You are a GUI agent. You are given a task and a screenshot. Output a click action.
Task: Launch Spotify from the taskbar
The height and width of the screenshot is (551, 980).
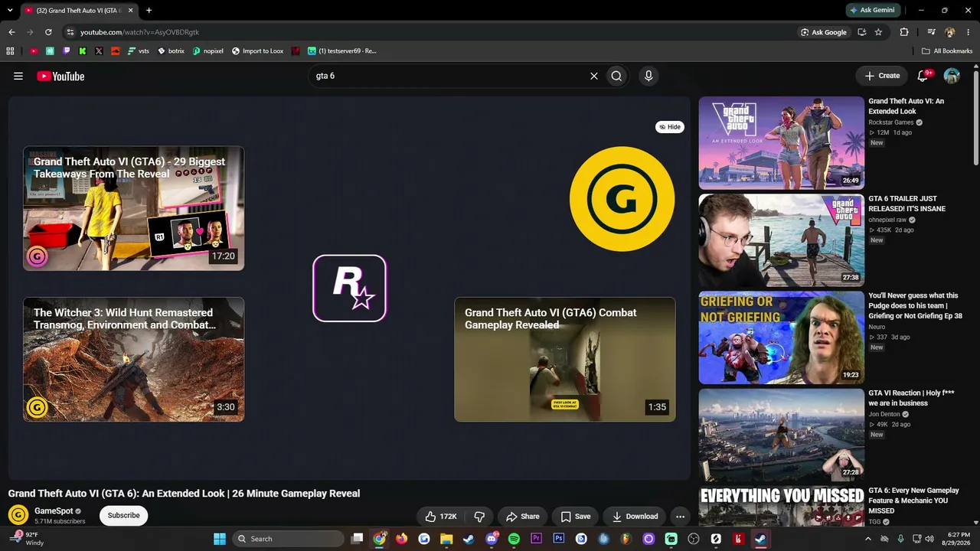pyautogui.click(x=514, y=539)
